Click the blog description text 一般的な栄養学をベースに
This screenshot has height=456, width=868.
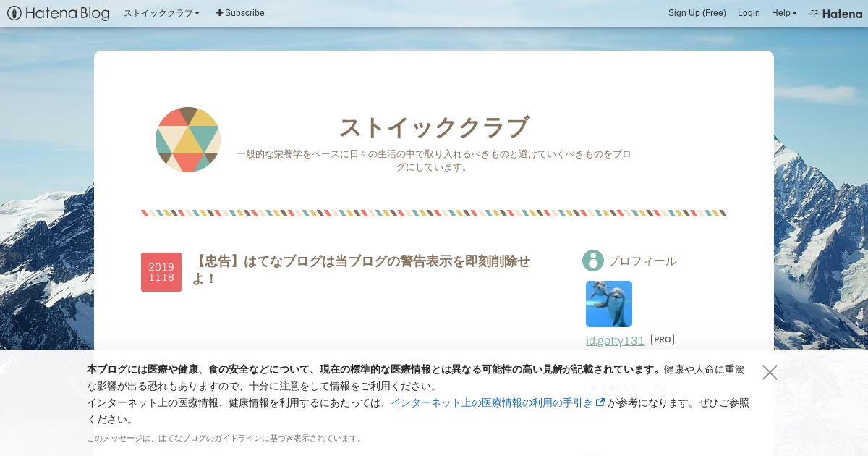434,161
